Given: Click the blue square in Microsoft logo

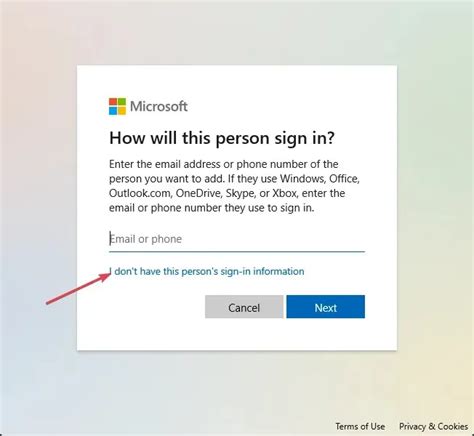Looking at the screenshot, I should pyautogui.click(x=113, y=111).
